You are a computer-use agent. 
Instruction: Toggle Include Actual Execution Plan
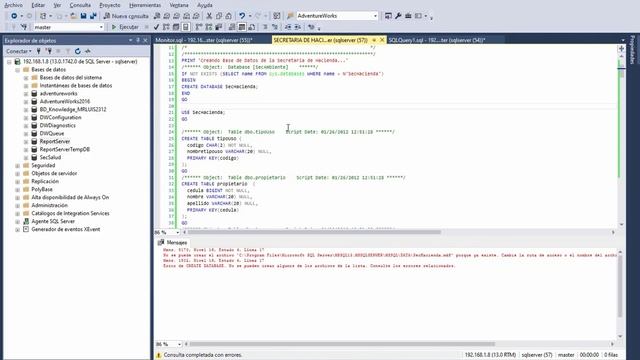[199, 27]
